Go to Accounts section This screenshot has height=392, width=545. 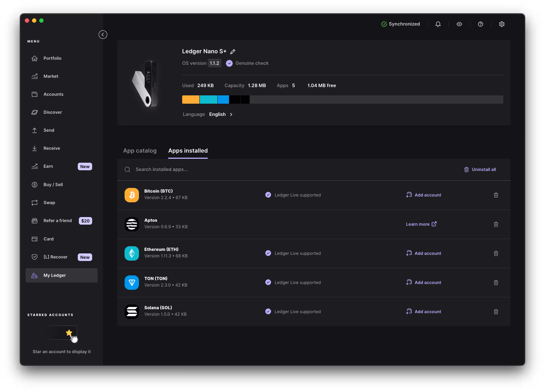coord(62,94)
